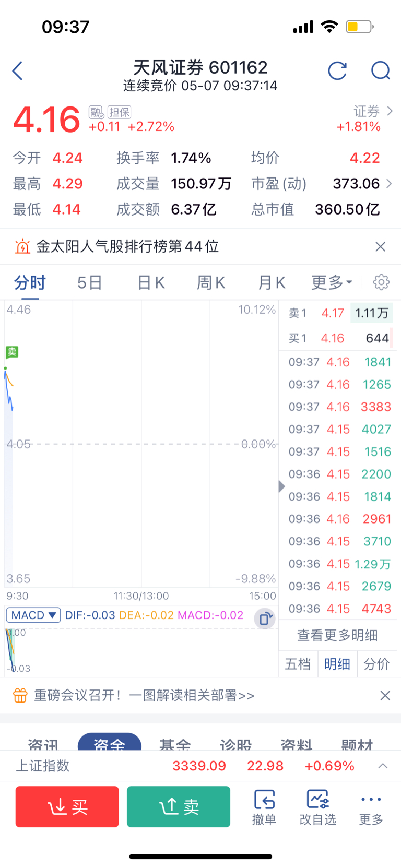Dismiss the 金太阳人气股排行榜 banner
This screenshot has height=868, width=401.
click(x=381, y=246)
